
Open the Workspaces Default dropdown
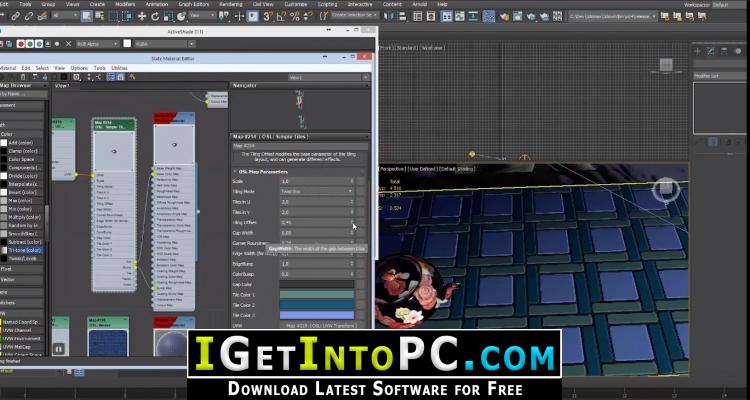click(x=730, y=4)
